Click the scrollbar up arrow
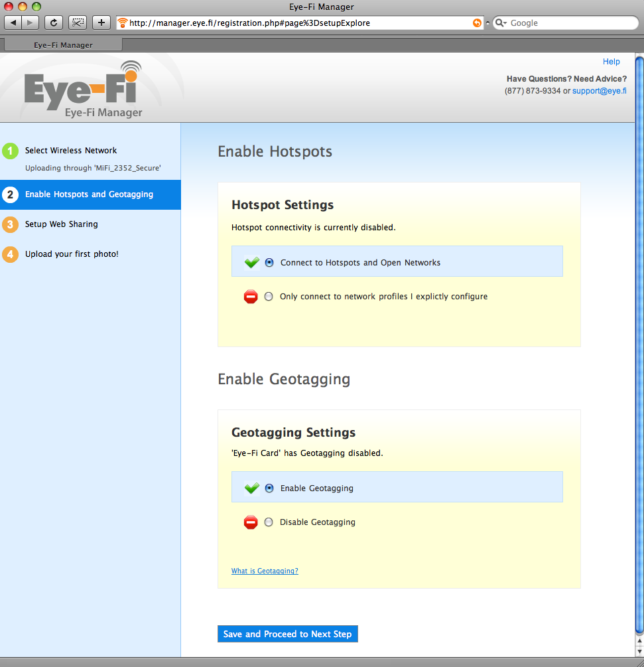 point(639,640)
